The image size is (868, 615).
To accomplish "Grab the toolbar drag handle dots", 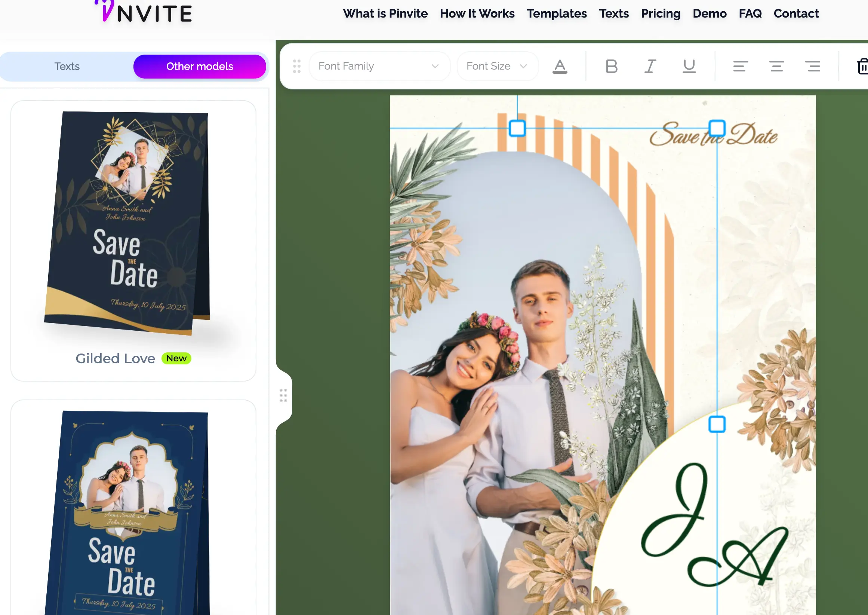I will (297, 66).
